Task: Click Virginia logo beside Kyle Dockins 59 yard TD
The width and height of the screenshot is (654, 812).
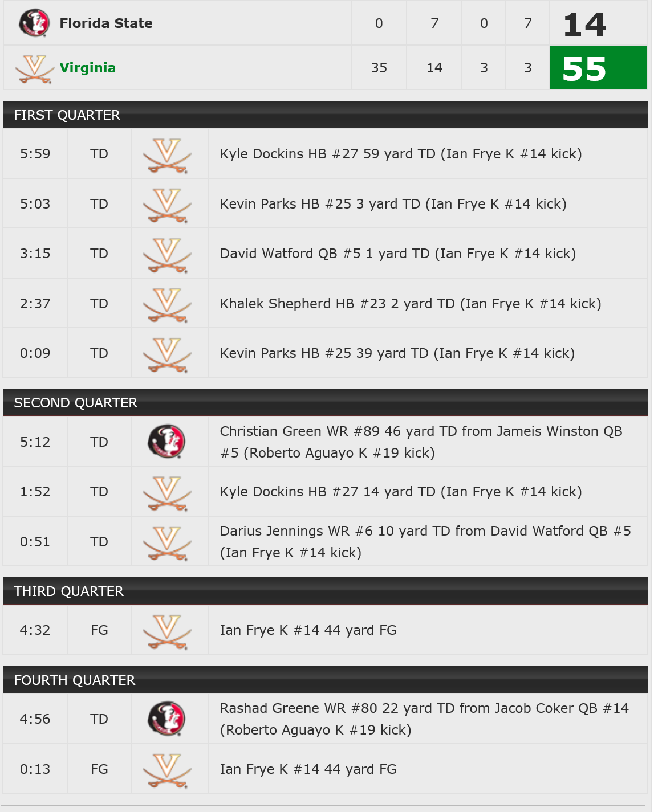Action: pos(167,155)
